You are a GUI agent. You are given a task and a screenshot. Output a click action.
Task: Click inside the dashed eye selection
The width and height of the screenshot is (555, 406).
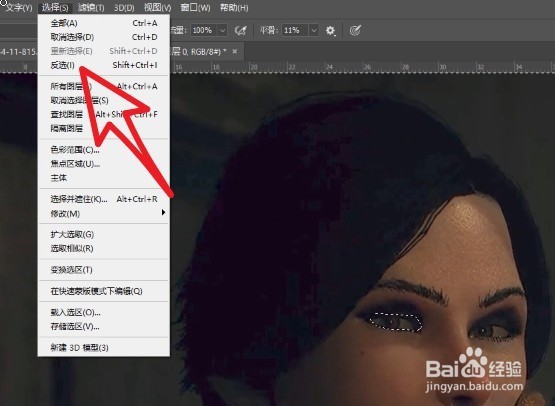395,322
